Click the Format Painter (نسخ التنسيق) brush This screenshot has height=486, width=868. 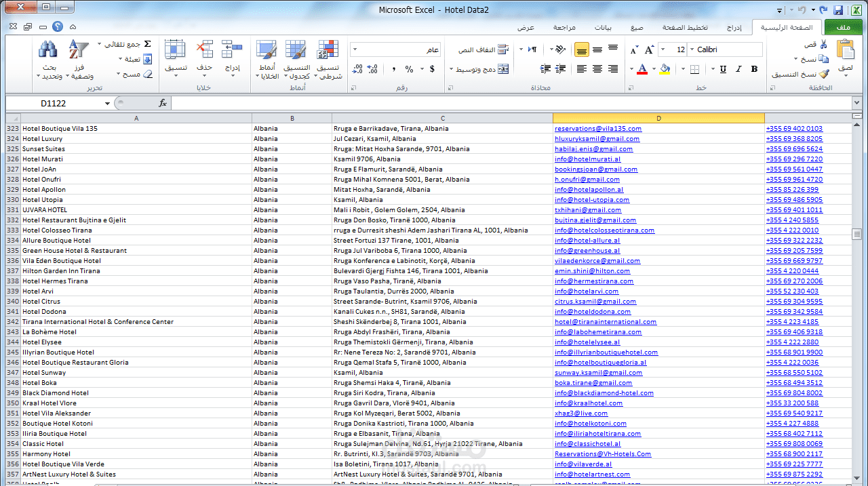[824, 74]
